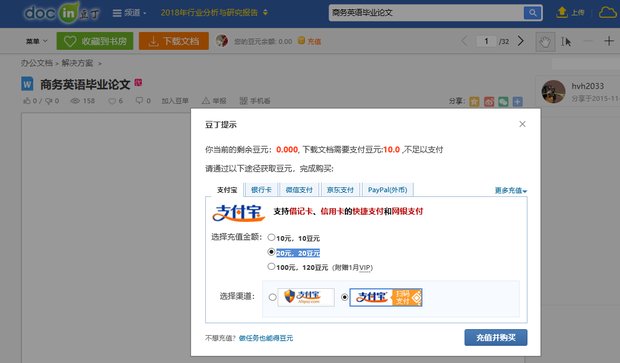Image resolution: width=620 pixels, height=363 pixels.
Task: Click the search input field
Action: click(x=426, y=13)
